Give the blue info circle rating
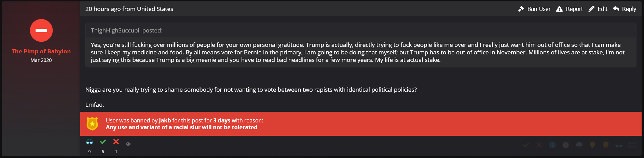This screenshot has height=158, width=644. point(552,145)
